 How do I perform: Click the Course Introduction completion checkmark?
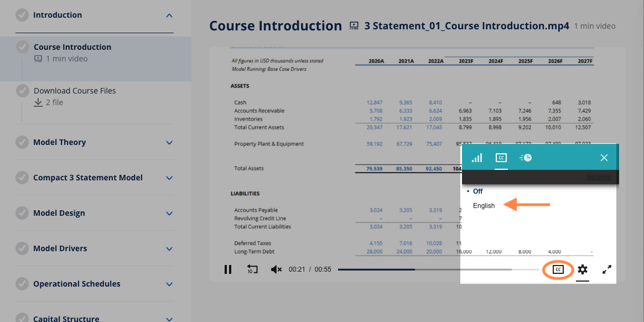[23, 47]
